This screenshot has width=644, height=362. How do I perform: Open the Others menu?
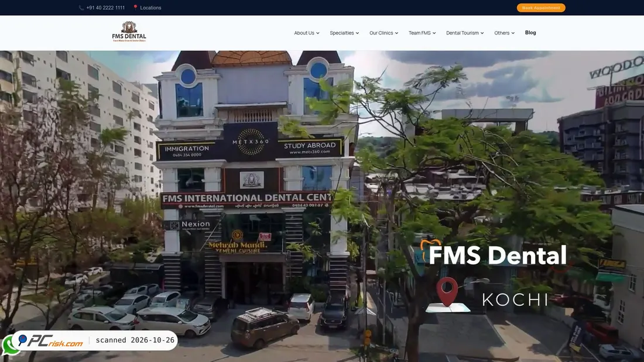pyautogui.click(x=502, y=33)
